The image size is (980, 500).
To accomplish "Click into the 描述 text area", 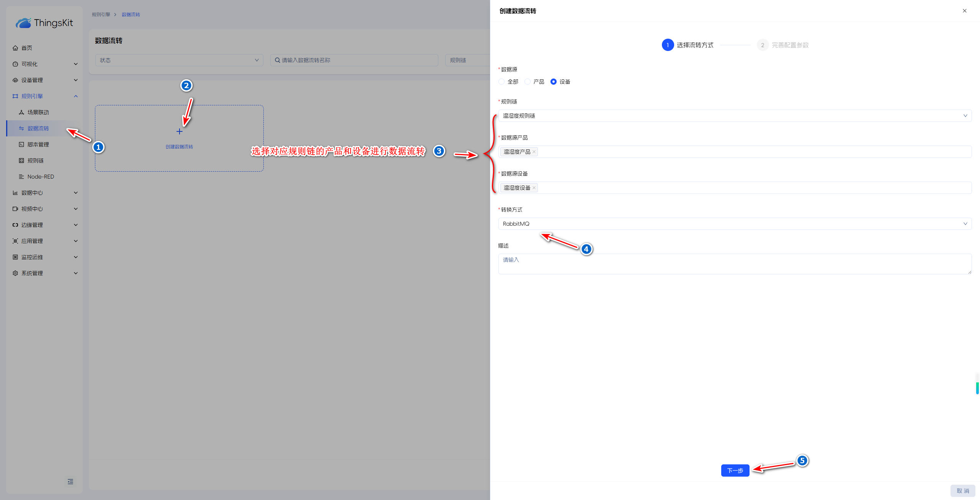I will coord(734,264).
